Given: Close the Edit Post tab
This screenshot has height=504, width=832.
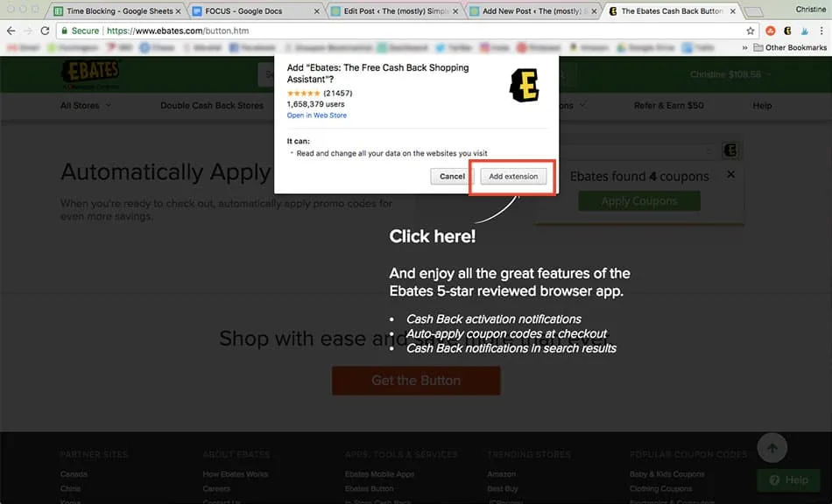Looking at the screenshot, I should [x=455, y=11].
